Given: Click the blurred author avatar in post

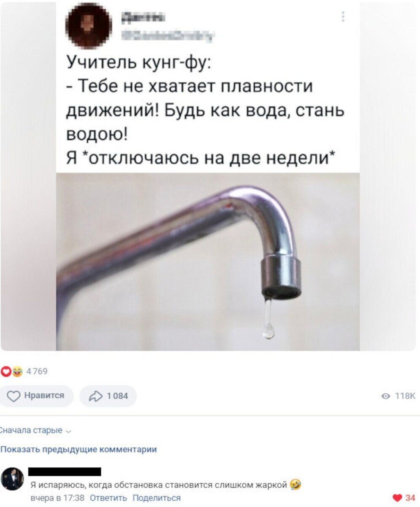Looking at the screenshot, I should 89,26.
